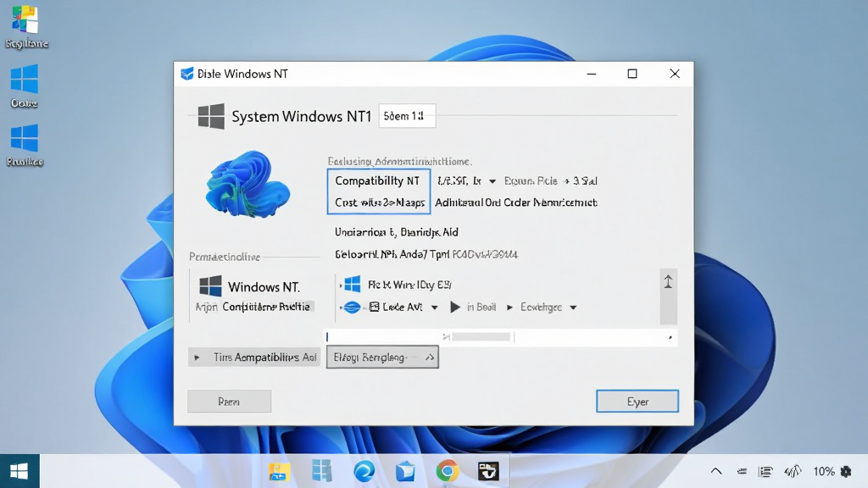Click the horizontal progress slider bar

pyautogui.click(x=500, y=337)
